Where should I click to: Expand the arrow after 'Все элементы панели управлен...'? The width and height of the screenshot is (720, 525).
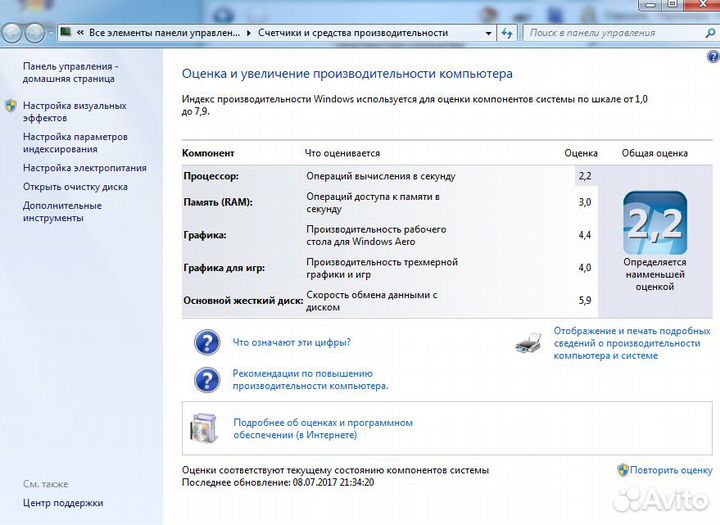pos(249,33)
